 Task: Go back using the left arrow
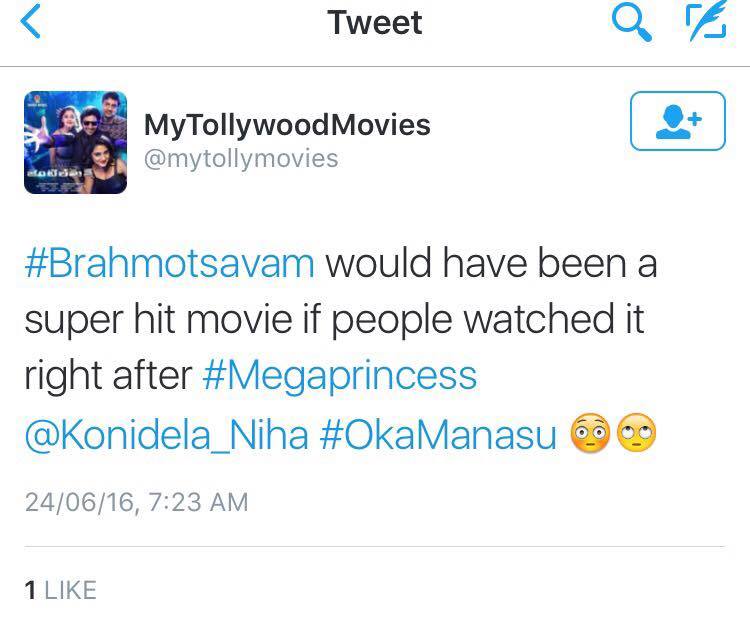pyautogui.click(x=31, y=21)
